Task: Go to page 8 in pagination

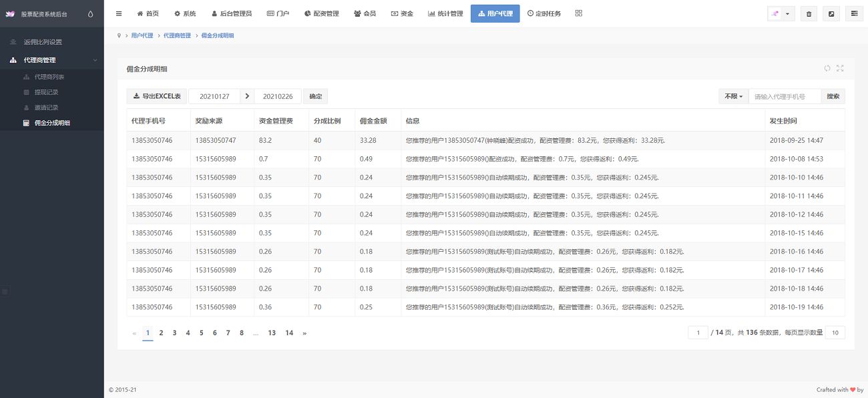Action: click(241, 333)
